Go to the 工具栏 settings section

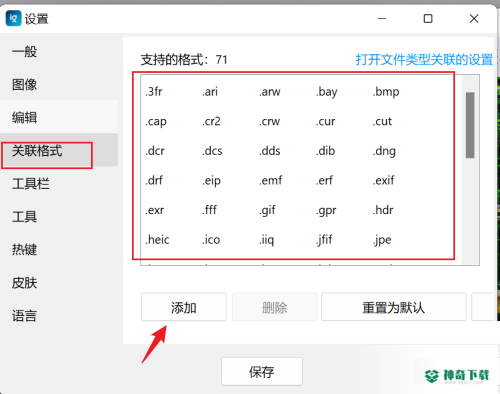(x=59, y=183)
